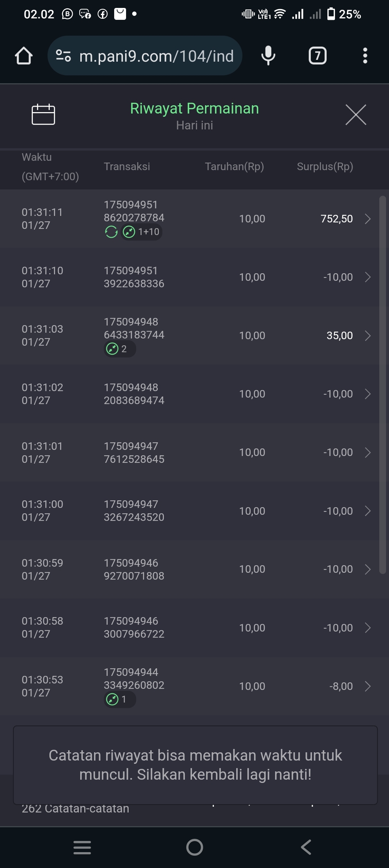Expand the 752,50 surplus row chevron

(368, 219)
